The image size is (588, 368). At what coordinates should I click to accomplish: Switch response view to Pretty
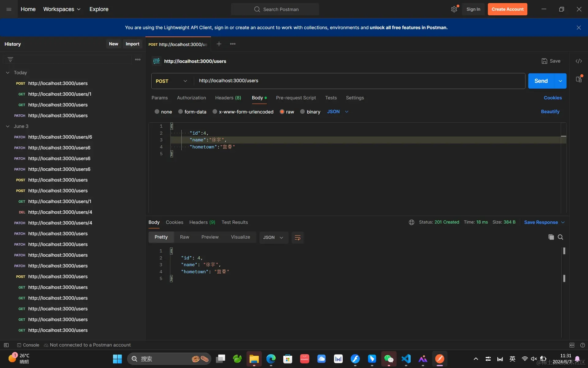161,237
